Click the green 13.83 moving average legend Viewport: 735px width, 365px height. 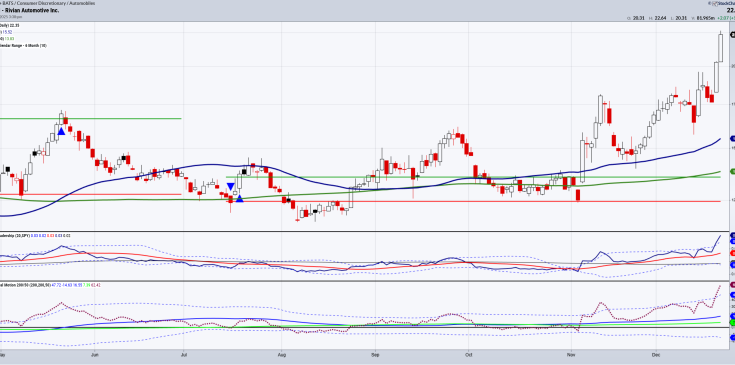tap(8, 38)
